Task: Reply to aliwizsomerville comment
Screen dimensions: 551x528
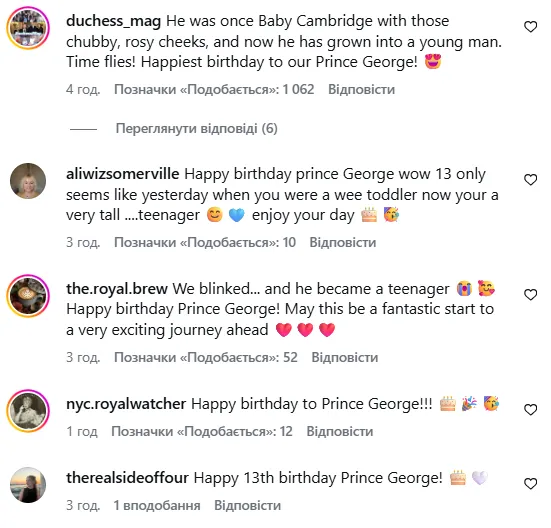Action: coord(343,242)
